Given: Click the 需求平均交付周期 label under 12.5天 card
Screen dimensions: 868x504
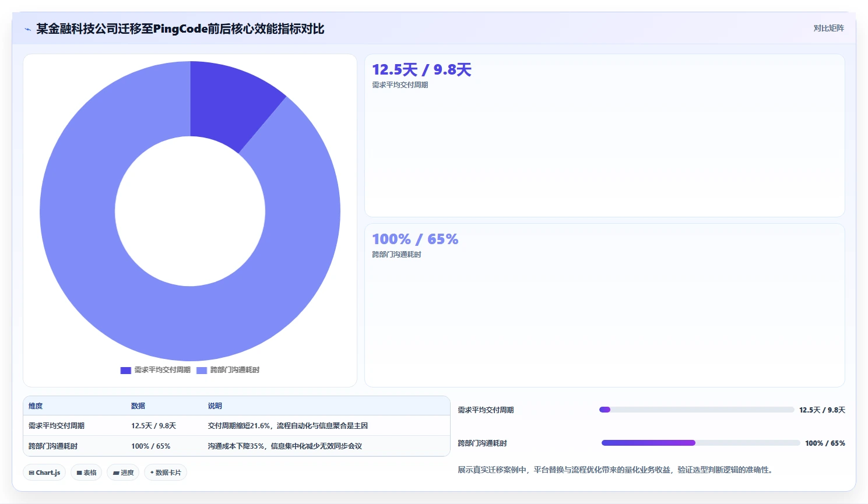Looking at the screenshot, I should [x=400, y=85].
